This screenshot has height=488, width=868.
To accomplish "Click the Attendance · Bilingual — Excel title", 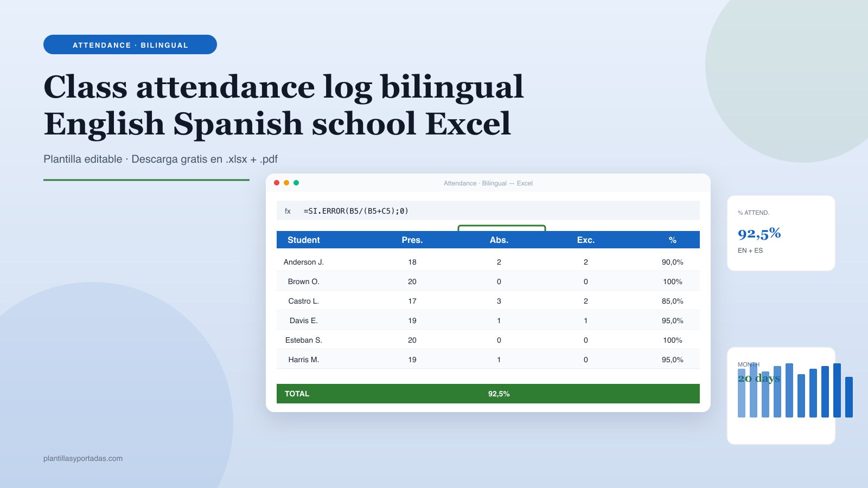I will click(488, 183).
